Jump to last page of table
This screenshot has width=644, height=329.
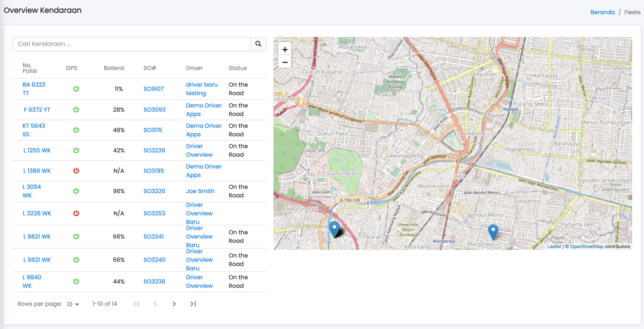pos(193,304)
